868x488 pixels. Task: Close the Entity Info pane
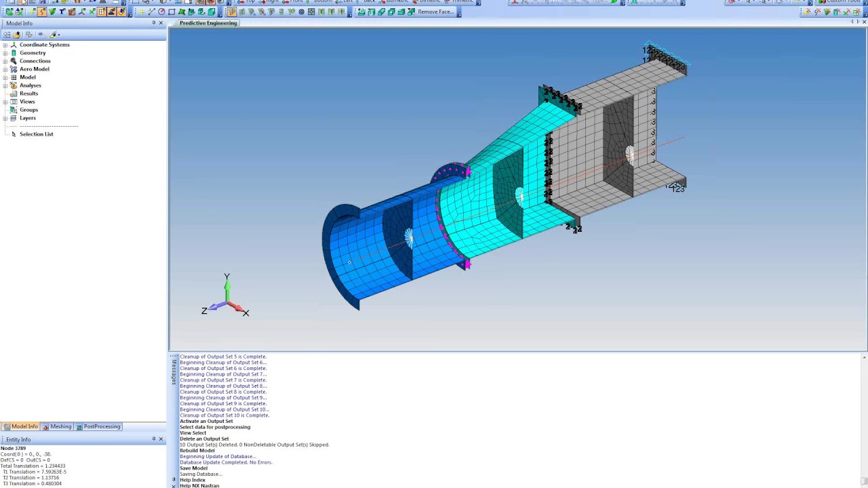coord(161,439)
